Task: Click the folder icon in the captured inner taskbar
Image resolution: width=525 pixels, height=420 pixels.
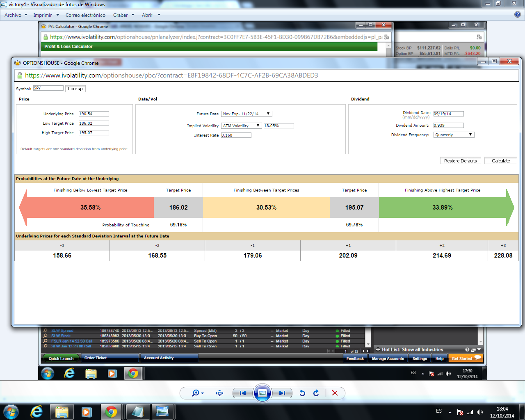Action: tap(91, 373)
